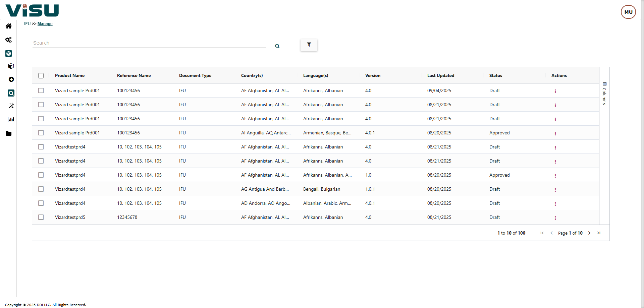
Task: Click the Manage breadcrumb link
Action: click(x=45, y=24)
